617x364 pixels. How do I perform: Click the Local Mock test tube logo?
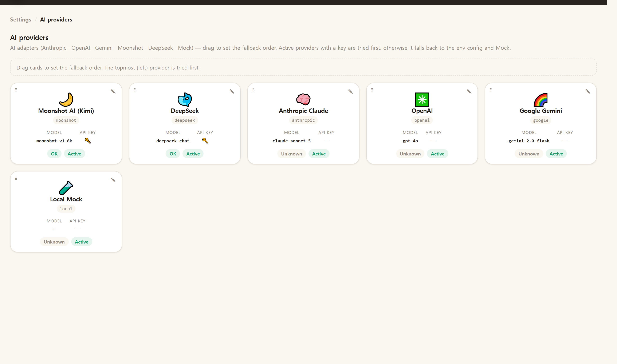pos(66,188)
